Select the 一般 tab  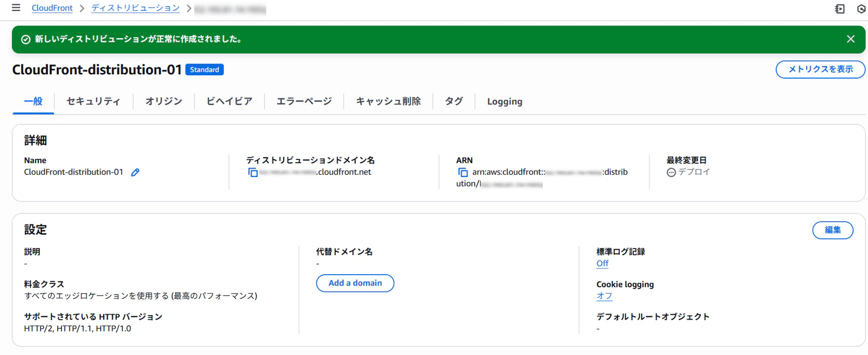pos(33,101)
